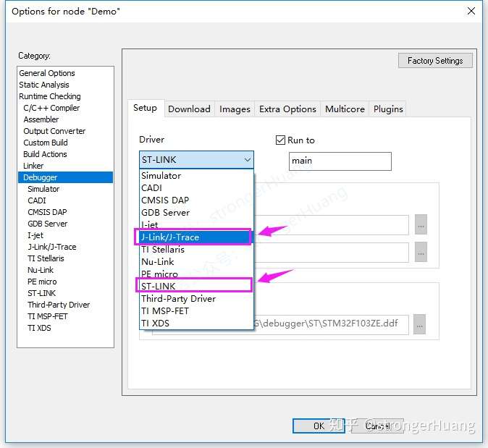Switch to the Plugins tab
This screenshot has width=488, height=448.
click(x=388, y=109)
